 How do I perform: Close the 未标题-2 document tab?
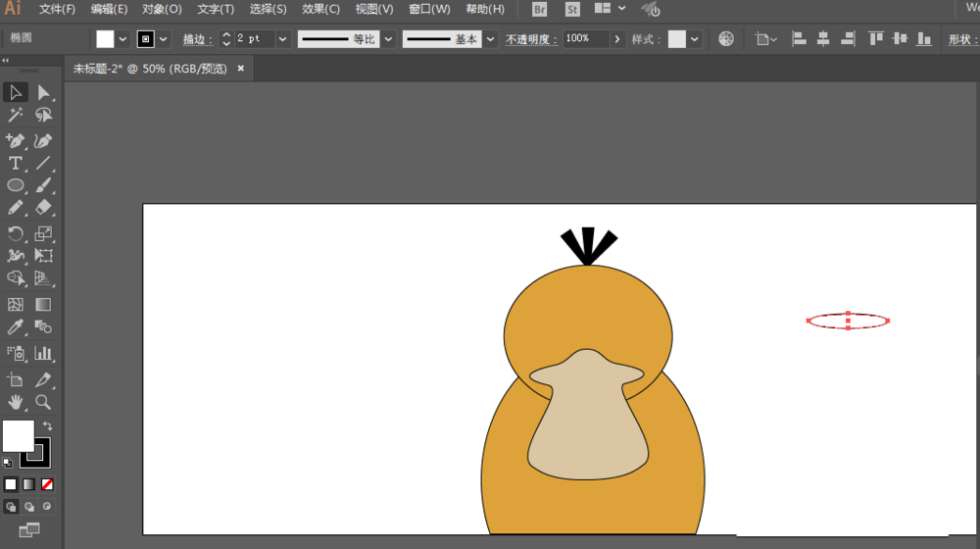241,69
